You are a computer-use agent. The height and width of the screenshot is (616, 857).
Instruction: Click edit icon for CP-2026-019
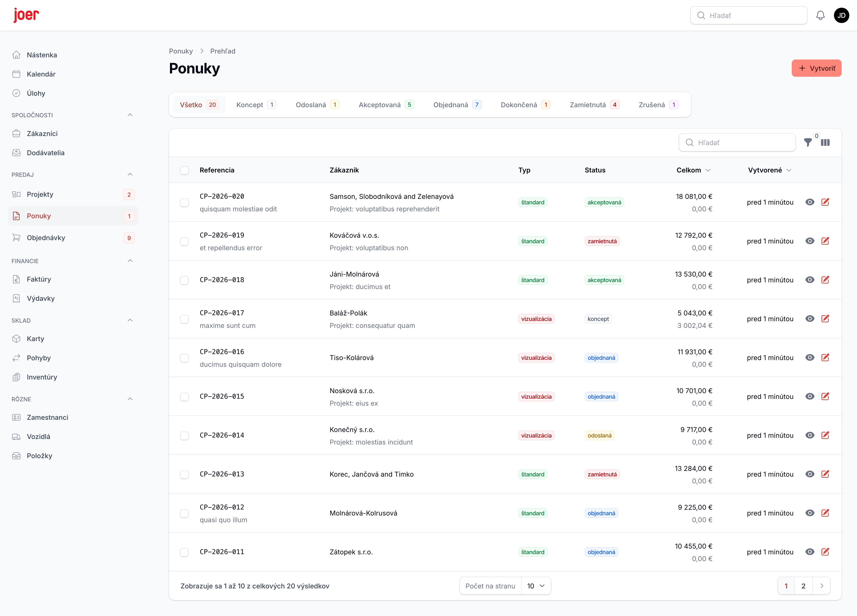(825, 241)
